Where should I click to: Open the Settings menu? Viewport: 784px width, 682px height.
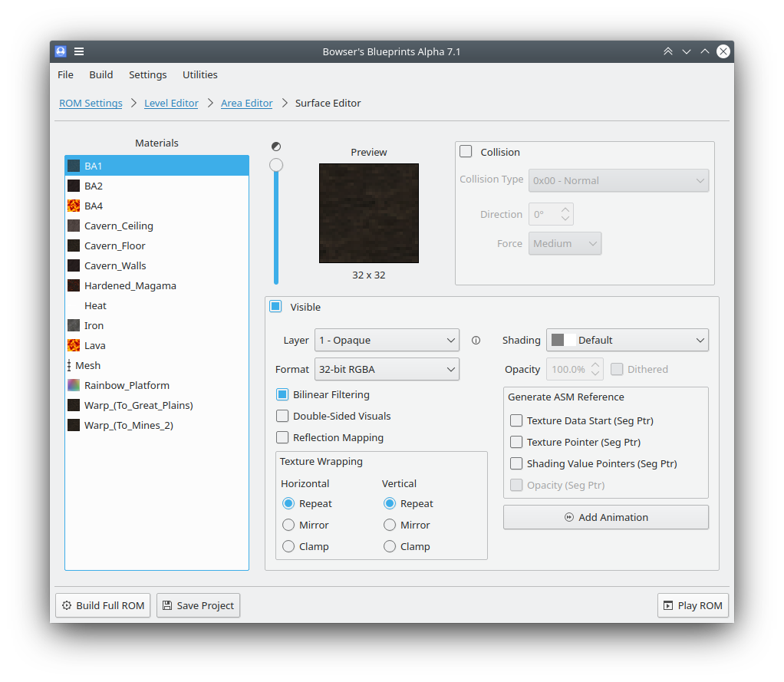(147, 75)
